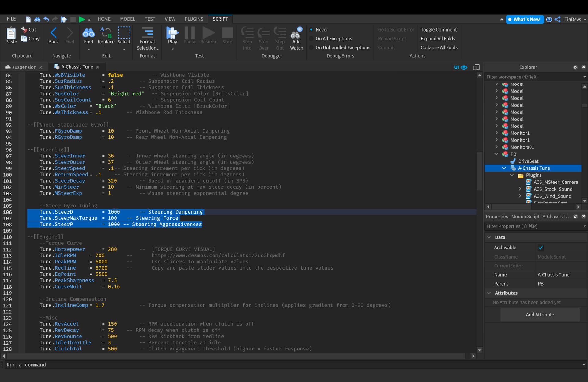This screenshot has height=382, width=588.
Task: Click the share icon next to TiaDevs
Action: point(558,19)
